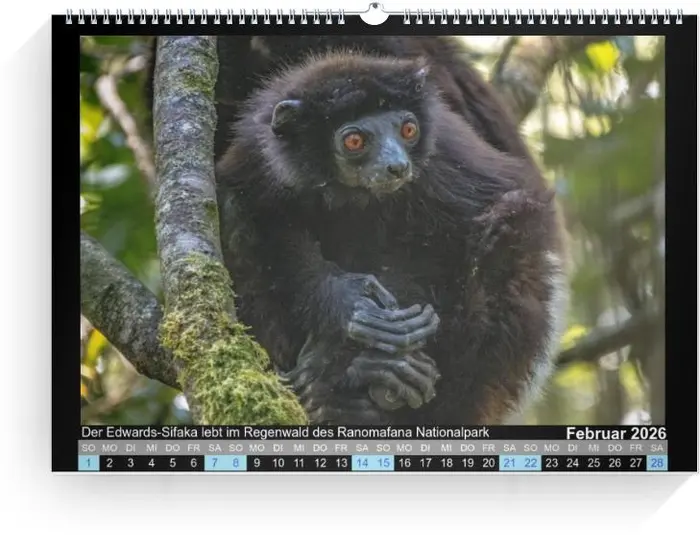Select Sunday 8 highlighted day cell
Image resolution: width=700 pixels, height=535 pixels.
pos(236,462)
